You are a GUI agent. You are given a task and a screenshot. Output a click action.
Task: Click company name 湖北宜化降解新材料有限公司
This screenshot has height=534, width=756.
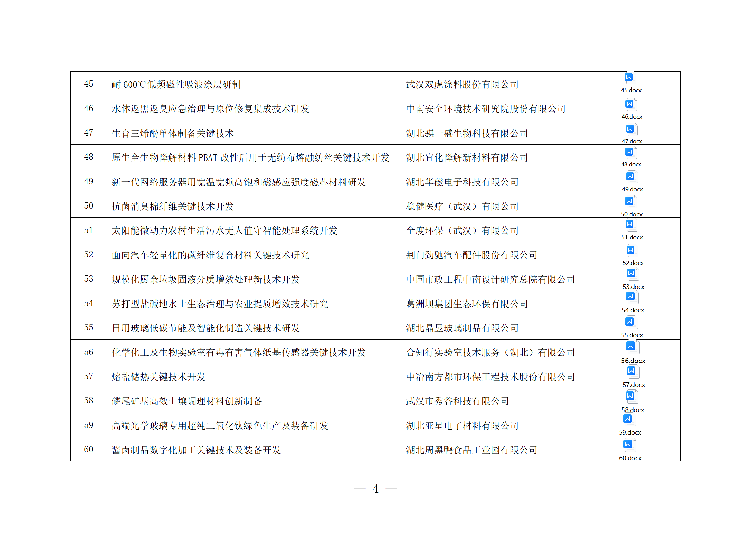(x=467, y=157)
